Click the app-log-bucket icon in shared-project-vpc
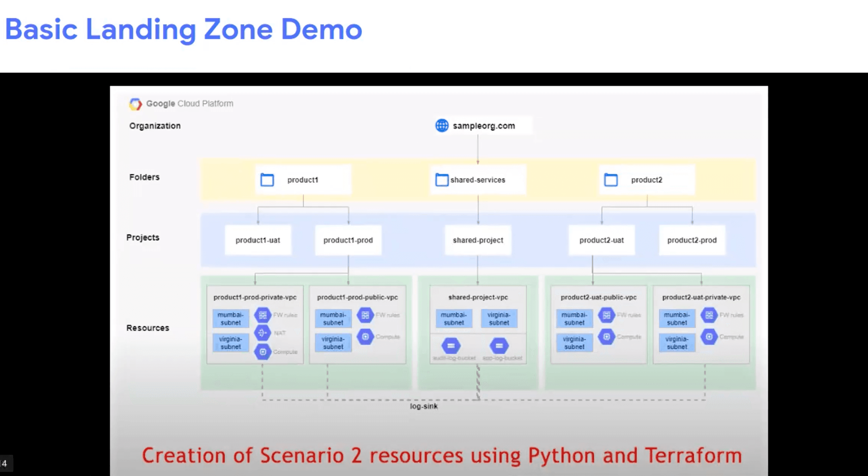 click(x=499, y=346)
